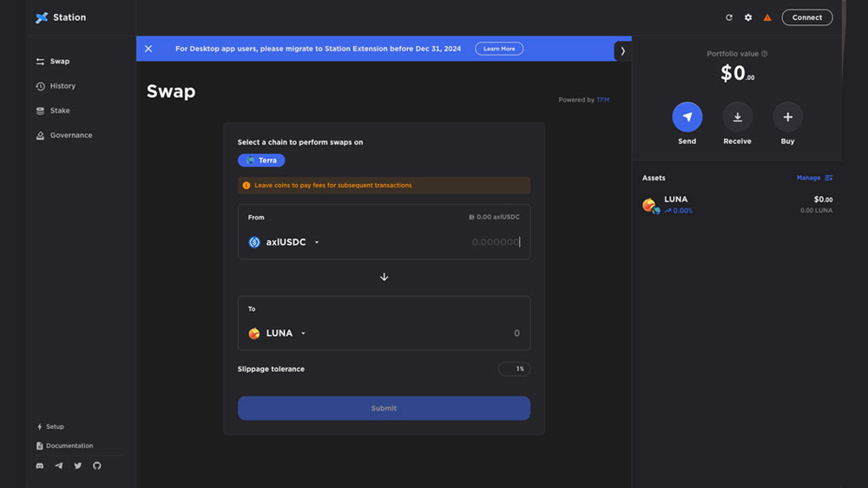868x488 pixels.
Task: Refresh data with the reload icon
Action: coord(729,17)
